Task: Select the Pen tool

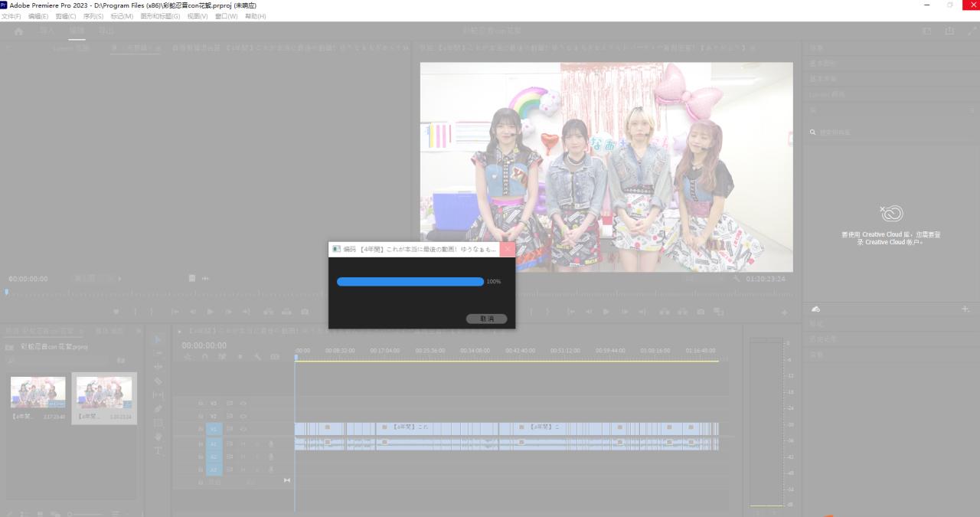Action: 158,408
